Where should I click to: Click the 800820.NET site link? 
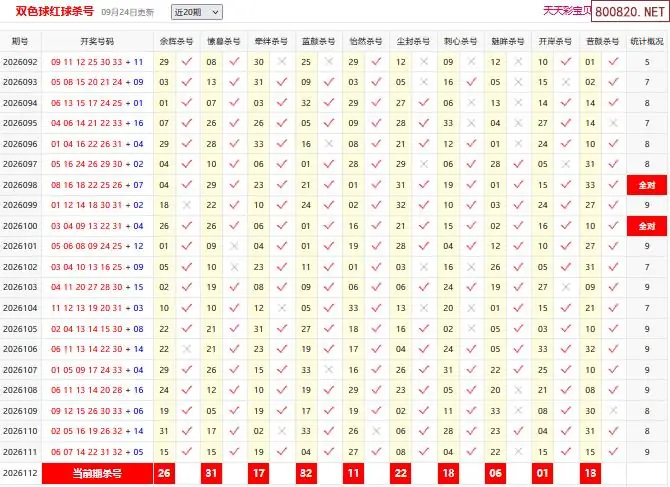630,12
